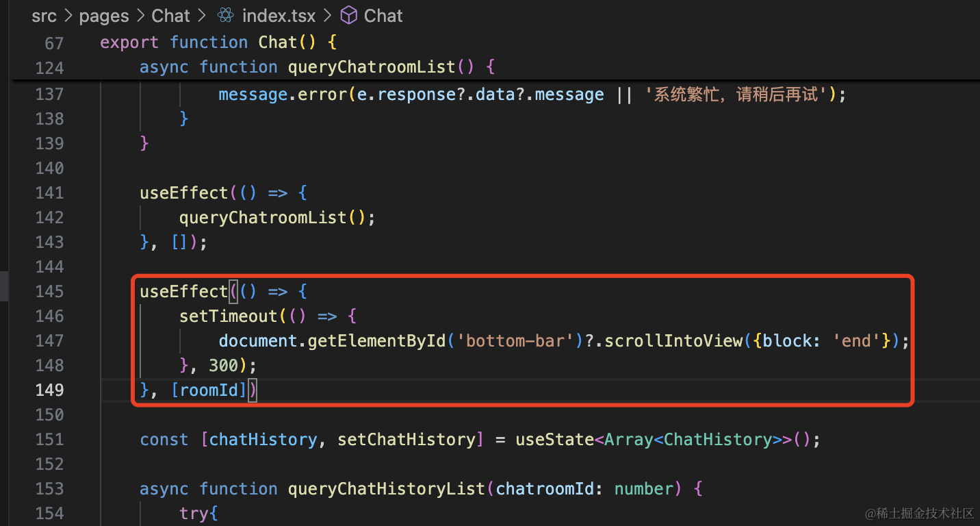Place cursor in 'bottom-bar' string
The height and width of the screenshot is (526, 980).
(519, 340)
